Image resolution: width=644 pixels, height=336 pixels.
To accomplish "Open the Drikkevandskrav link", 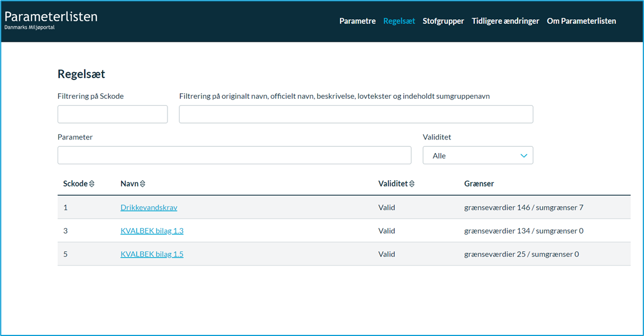I will pos(149,207).
